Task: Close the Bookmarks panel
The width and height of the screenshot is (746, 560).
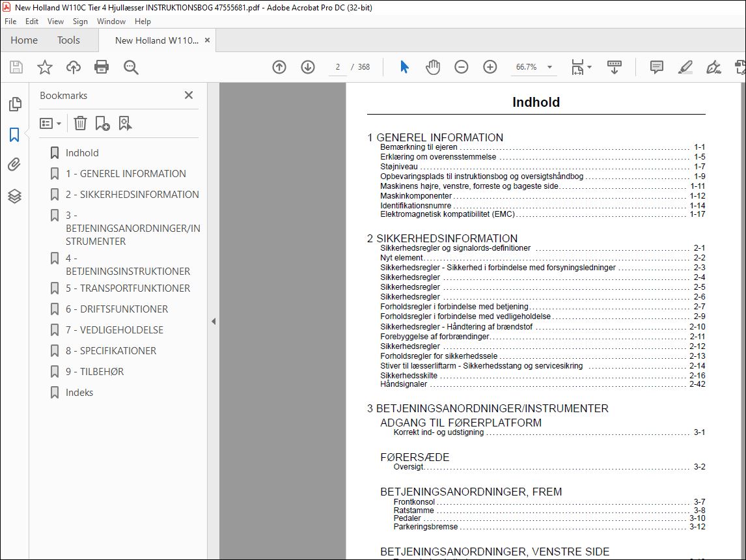Action: pos(189,95)
